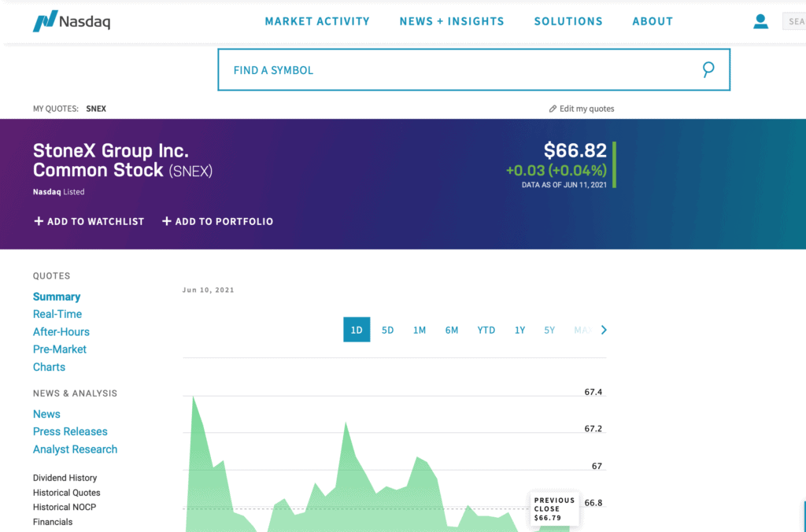Open Historical NOCP
806x532 pixels.
pos(65,507)
